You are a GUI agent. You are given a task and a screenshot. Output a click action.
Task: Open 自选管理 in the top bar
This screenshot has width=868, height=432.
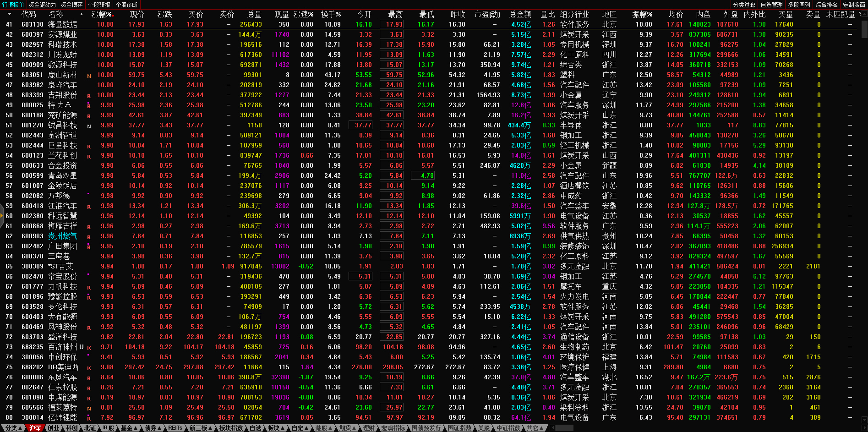click(x=771, y=5)
